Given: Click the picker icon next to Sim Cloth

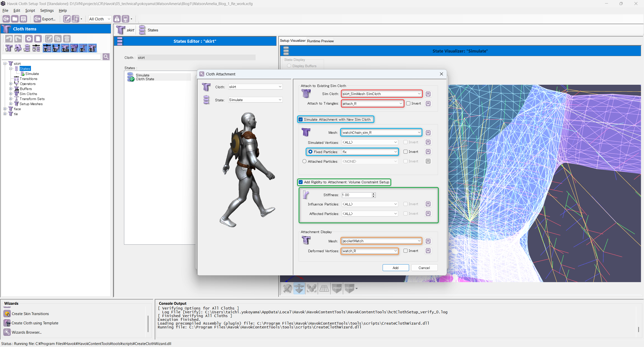Looking at the screenshot, I should [428, 94].
